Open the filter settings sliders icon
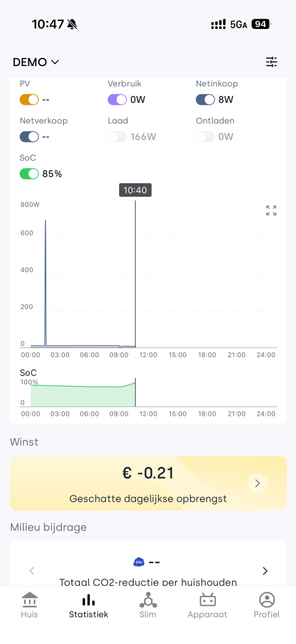 [x=271, y=62]
